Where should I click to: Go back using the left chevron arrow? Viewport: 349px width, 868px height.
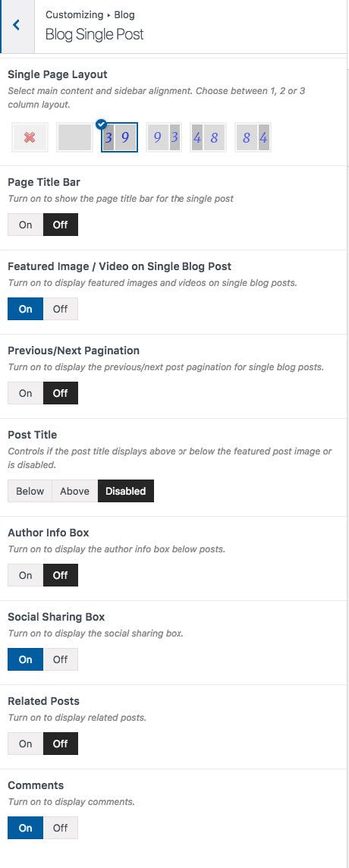pos(17,25)
